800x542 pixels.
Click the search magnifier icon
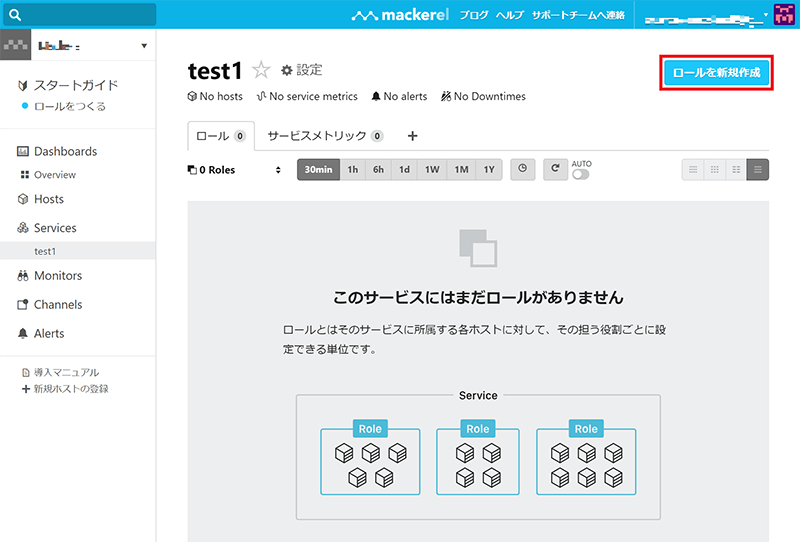(15, 15)
